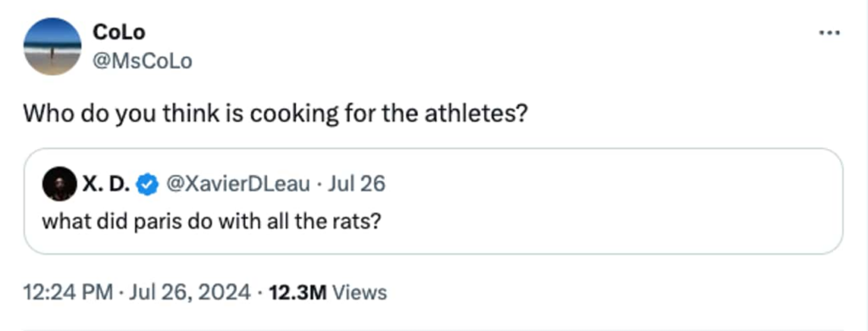Open the three-dot more options menu
This screenshot has height=331, width=868.
point(829,33)
